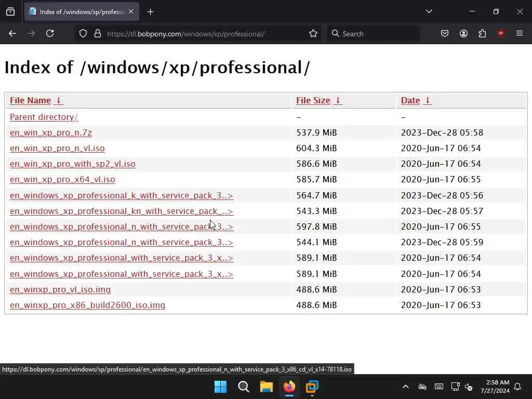
Task: Click the Firefox taskbar icon
Action: coord(289,387)
